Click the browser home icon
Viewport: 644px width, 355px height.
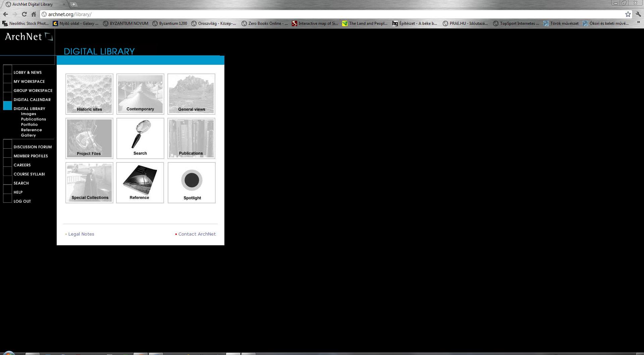(34, 14)
